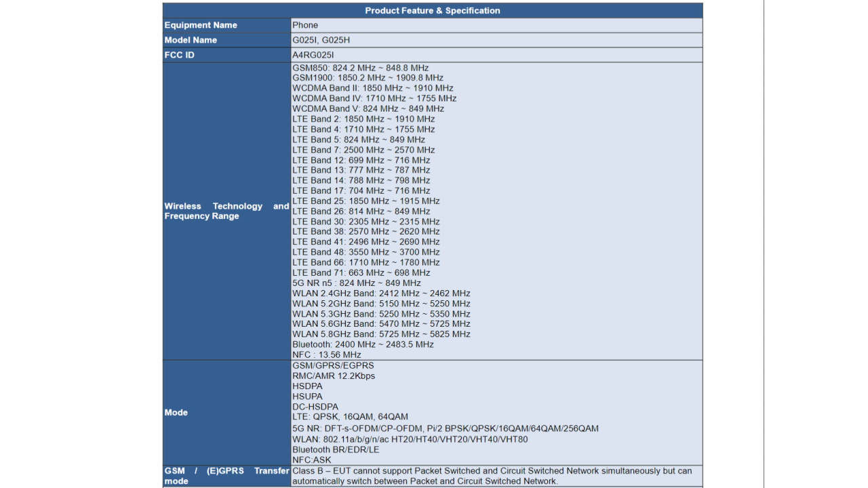Screen dimensions: 868x488
Task: Click the 'Wireless Technology and Frequency Range' label
Action: click(x=226, y=211)
